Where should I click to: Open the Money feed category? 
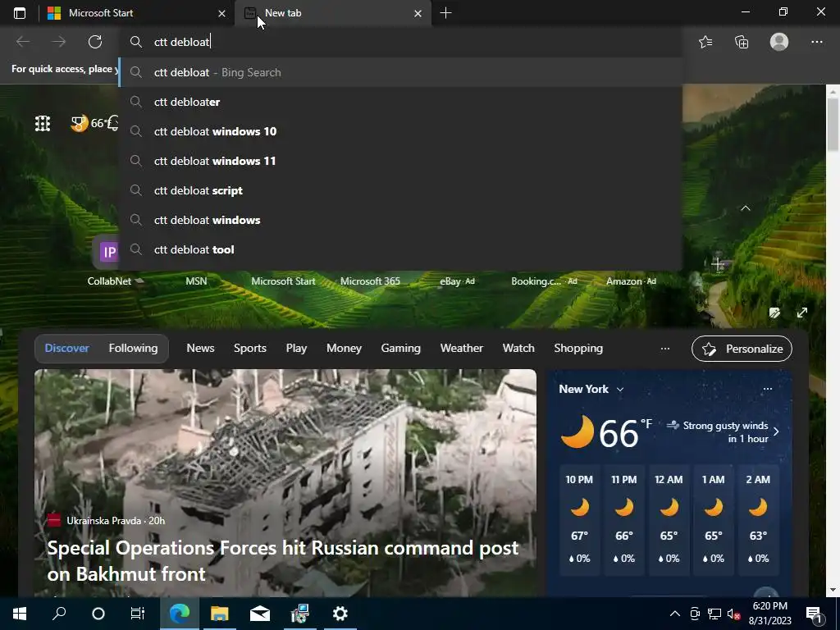tap(344, 348)
